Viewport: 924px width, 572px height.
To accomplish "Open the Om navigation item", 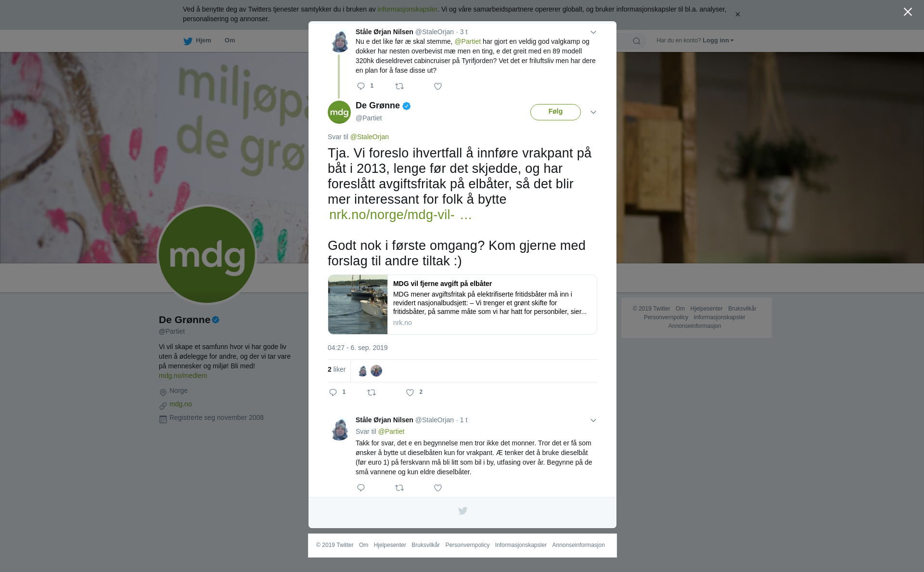I will (230, 40).
